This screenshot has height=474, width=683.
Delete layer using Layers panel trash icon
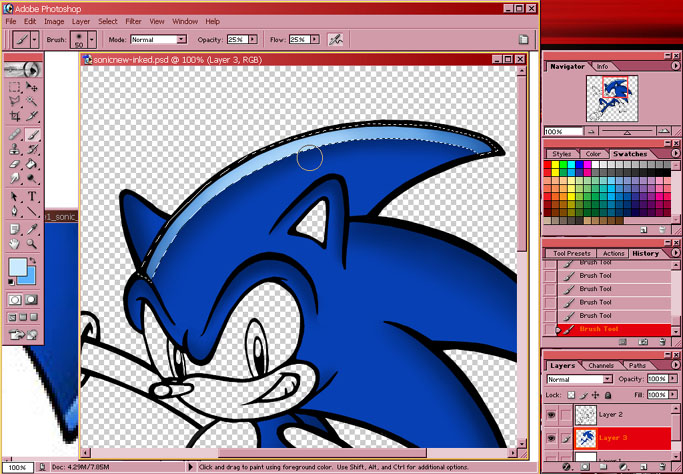click(x=662, y=468)
